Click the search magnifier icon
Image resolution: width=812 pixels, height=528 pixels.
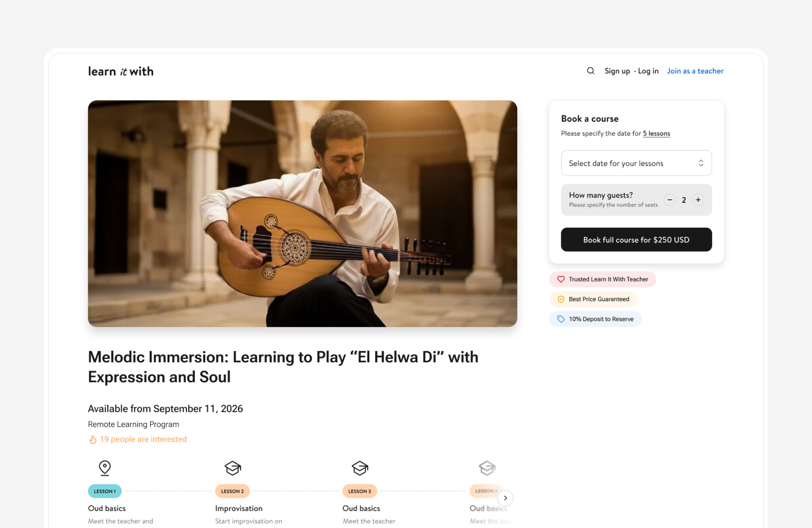coord(591,71)
